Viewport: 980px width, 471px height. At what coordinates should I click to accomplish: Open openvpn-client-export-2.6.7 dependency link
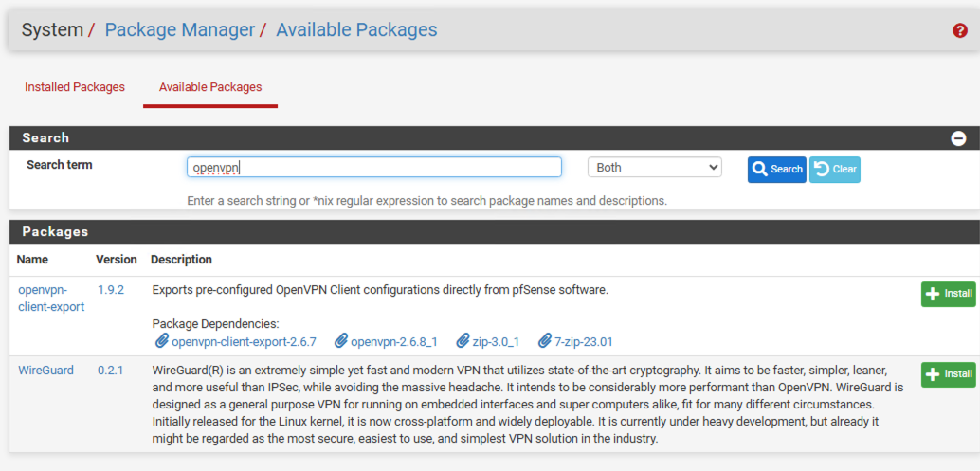[x=244, y=342]
